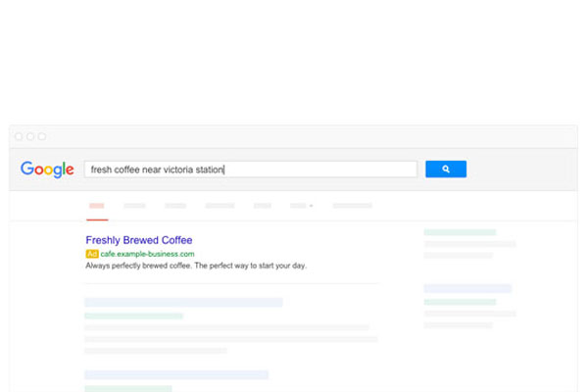
Task: Click the yellow Ad badge
Action: click(92, 254)
